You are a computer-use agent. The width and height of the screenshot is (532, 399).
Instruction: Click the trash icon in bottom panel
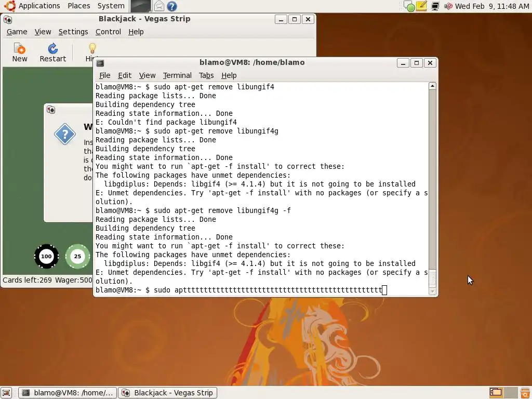(525, 393)
